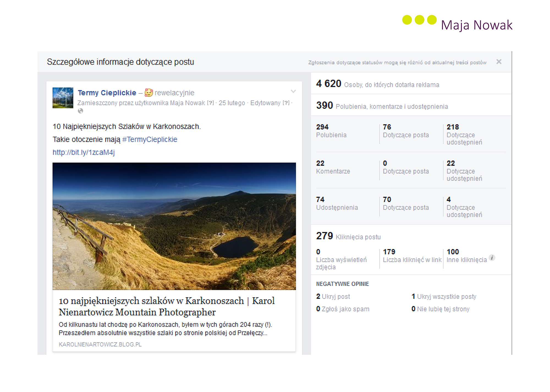Click the NEGATYWNE OPINIE heading
Viewport: 550px width, 392px height.
coord(342,284)
